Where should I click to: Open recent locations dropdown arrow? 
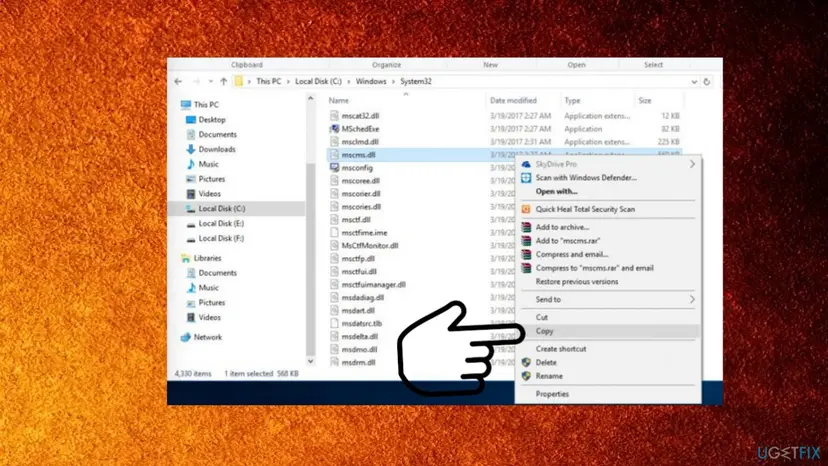pos(210,81)
